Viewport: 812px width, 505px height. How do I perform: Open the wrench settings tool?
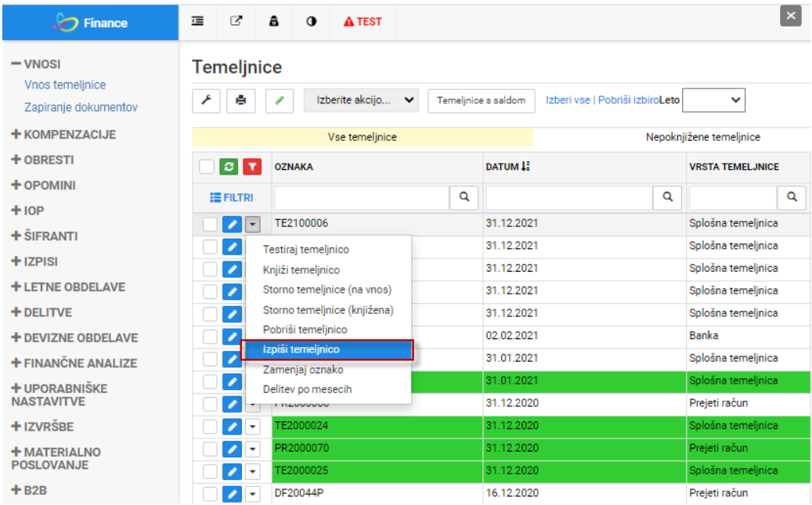pos(206,100)
